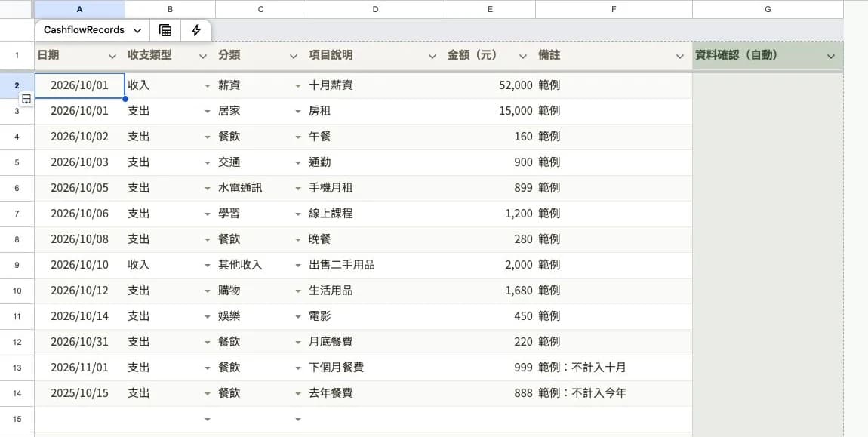Click the 手機月租 description cell
The image size is (868, 437).
point(375,189)
